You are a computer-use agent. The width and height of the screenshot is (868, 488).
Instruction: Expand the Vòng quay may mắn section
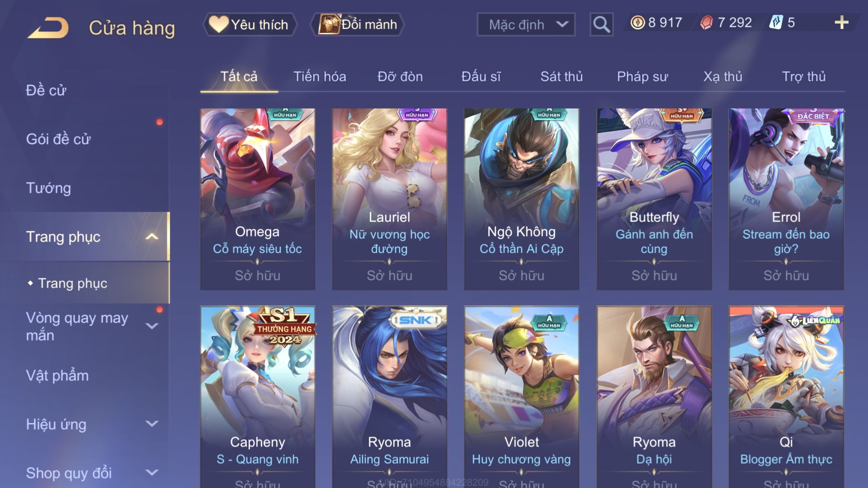coord(152,326)
